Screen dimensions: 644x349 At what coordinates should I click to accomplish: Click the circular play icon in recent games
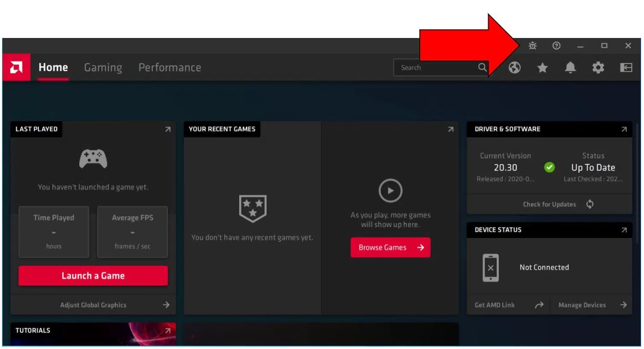pos(390,191)
